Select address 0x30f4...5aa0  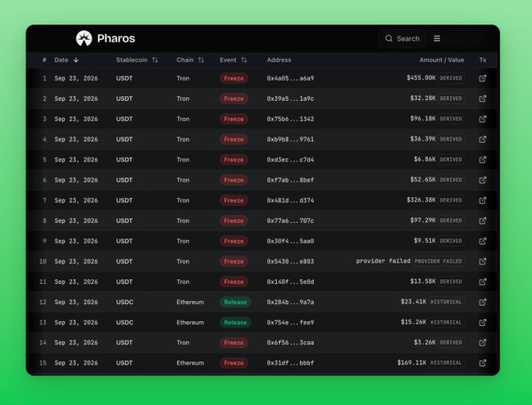click(x=290, y=241)
